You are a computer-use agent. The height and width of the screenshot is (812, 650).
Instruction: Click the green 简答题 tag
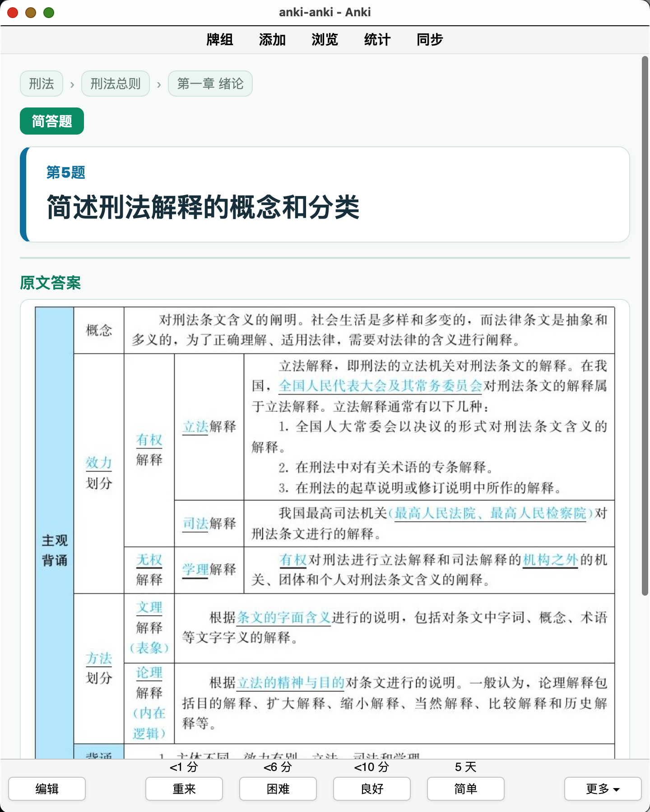point(52,121)
